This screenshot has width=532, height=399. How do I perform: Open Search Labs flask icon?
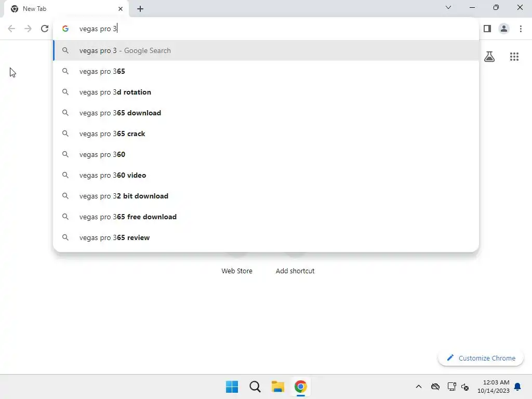tap(489, 56)
